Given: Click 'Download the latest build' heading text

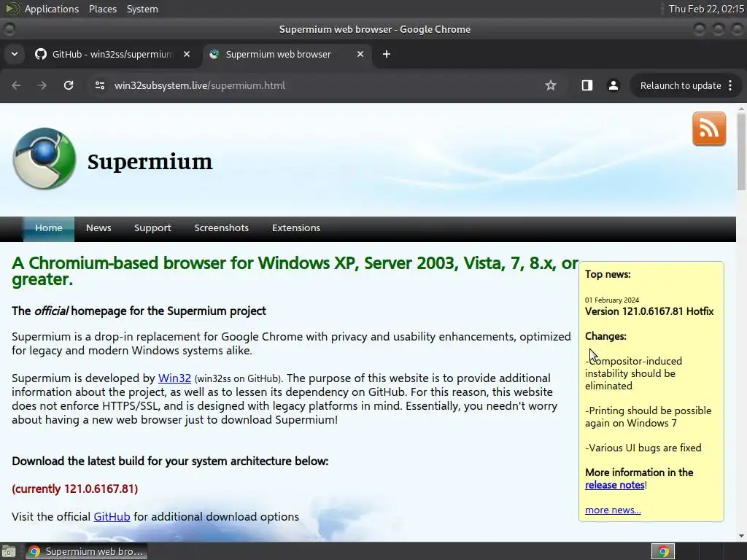Looking at the screenshot, I should click(170, 461).
